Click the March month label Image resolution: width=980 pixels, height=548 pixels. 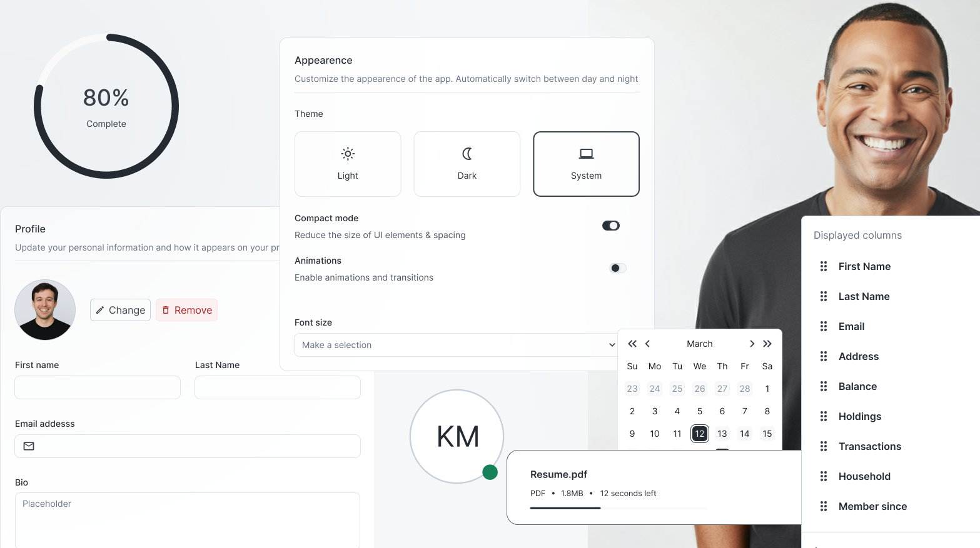[x=699, y=343]
